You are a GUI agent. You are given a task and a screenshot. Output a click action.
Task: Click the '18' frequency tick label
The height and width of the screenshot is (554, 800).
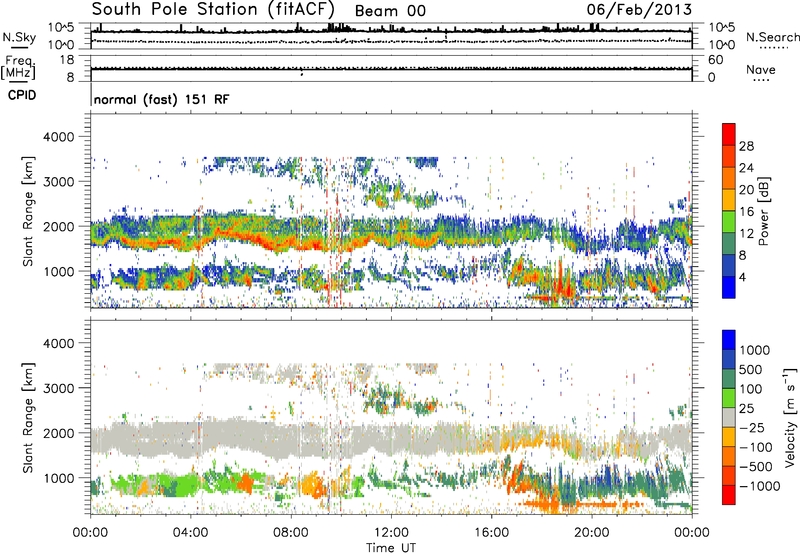pyautogui.click(x=67, y=60)
